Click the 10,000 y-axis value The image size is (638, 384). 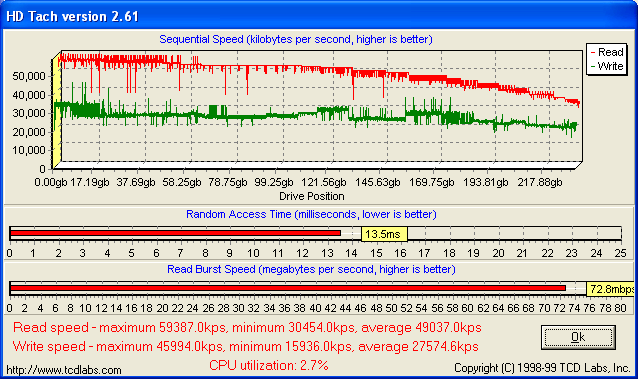tap(29, 150)
